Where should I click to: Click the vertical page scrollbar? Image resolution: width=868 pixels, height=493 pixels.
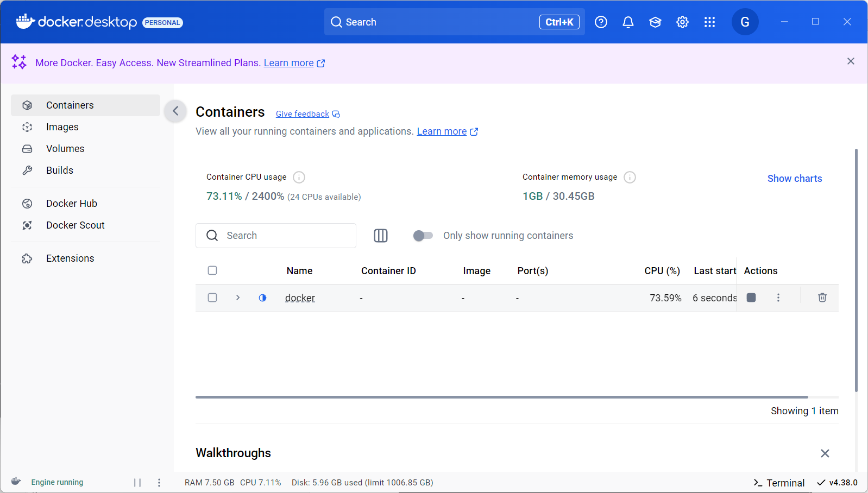[856, 270]
